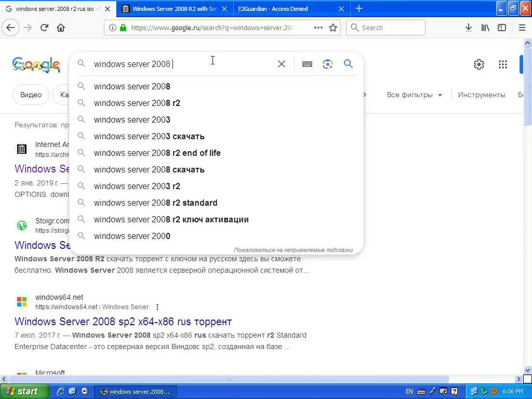
Task: Expand Все фильтры dropdown
Action: [414, 95]
